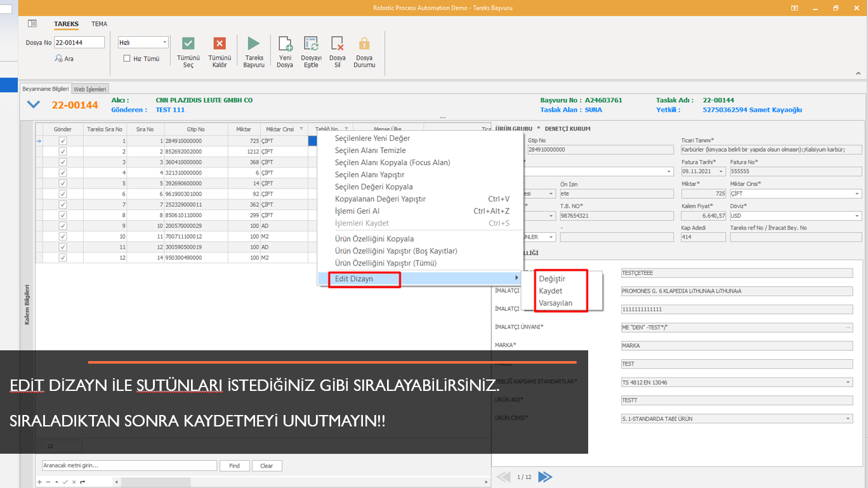Click the Dosya Sil delete icon
This screenshot has height=488, width=868.
[338, 43]
